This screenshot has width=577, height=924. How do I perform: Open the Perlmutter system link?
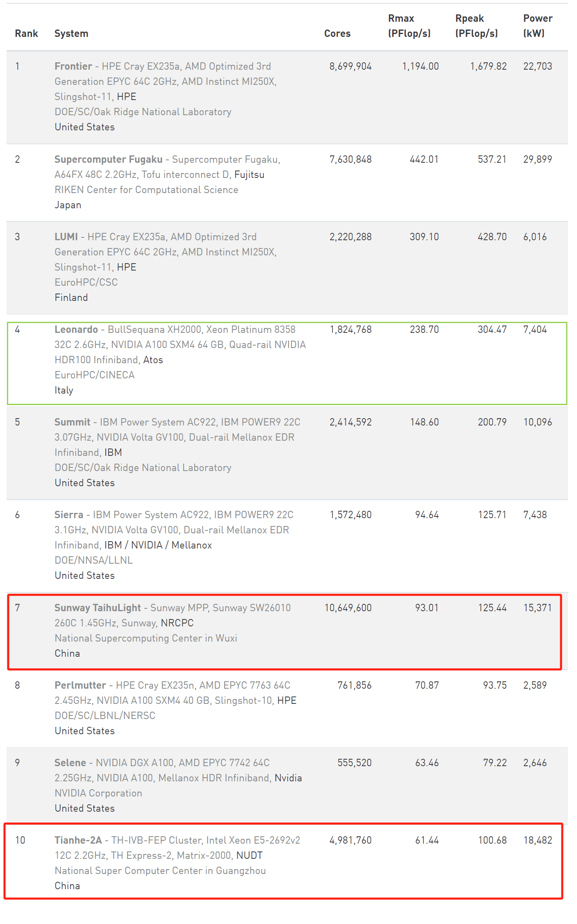pyautogui.click(x=80, y=685)
